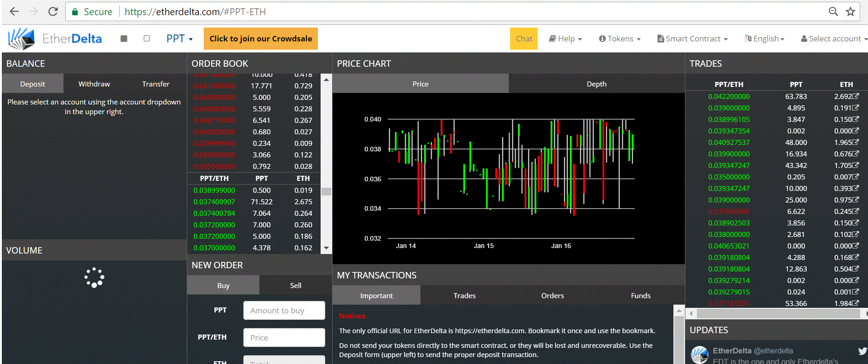Viewport: 868px width, 364px height.
Task: Click the EtherDelta @etherdelta Twitter link
Action: click(x=753, y=351)
